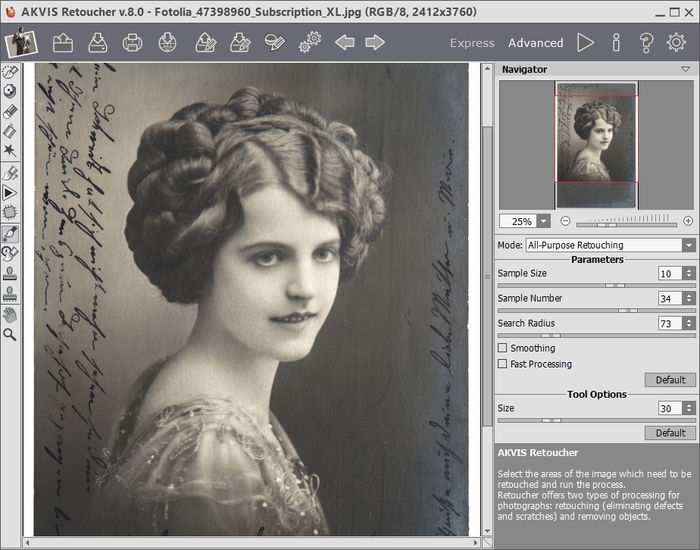The height and width of the screenshot is (550, 700).
Task: Click Default button under Parameters
Action: tap(670, 380)
